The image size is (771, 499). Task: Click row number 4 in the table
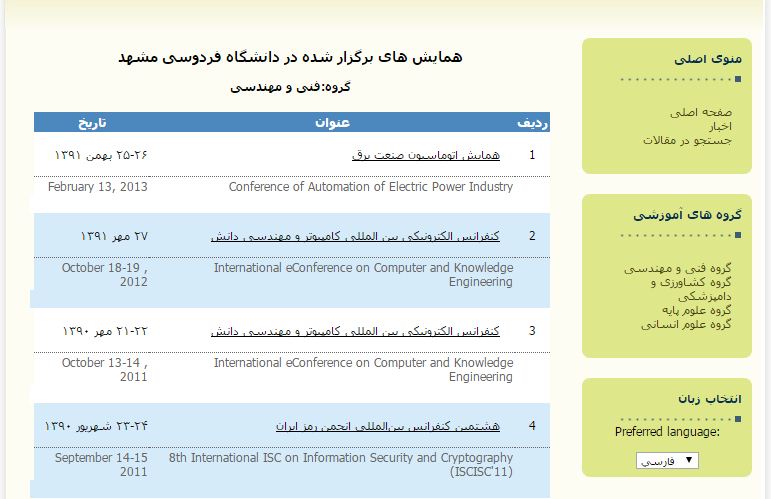pyautogui.click(x=532, y=426)
